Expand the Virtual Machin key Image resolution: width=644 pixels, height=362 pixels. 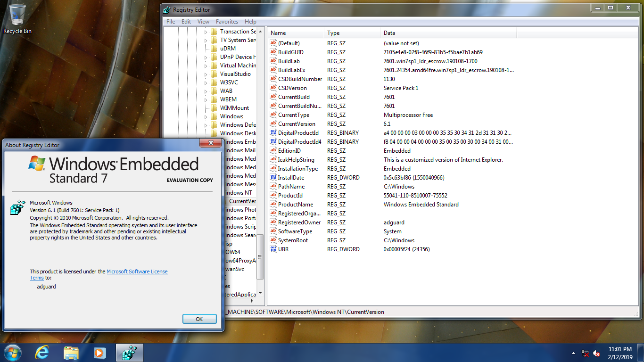206,66
